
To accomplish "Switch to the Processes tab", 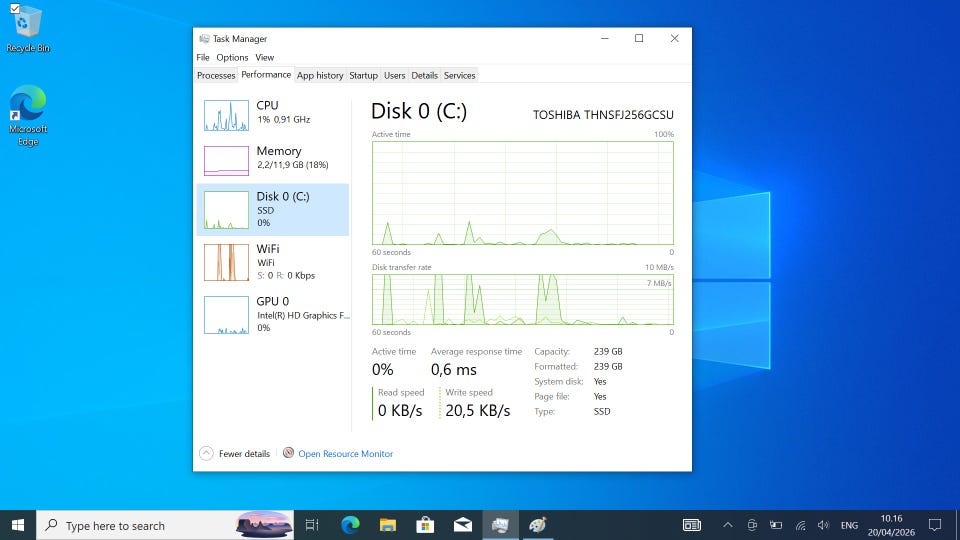I will [x=216, y=75].
